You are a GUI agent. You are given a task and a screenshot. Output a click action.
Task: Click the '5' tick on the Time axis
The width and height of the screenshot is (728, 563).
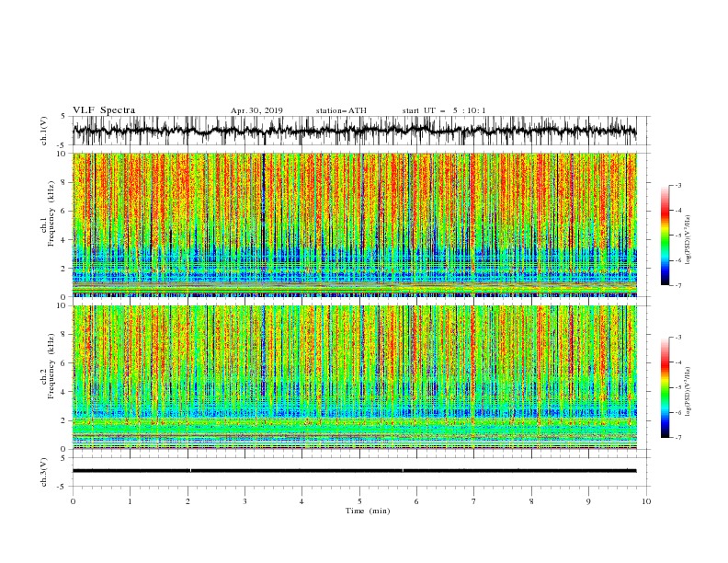[359, 501]
